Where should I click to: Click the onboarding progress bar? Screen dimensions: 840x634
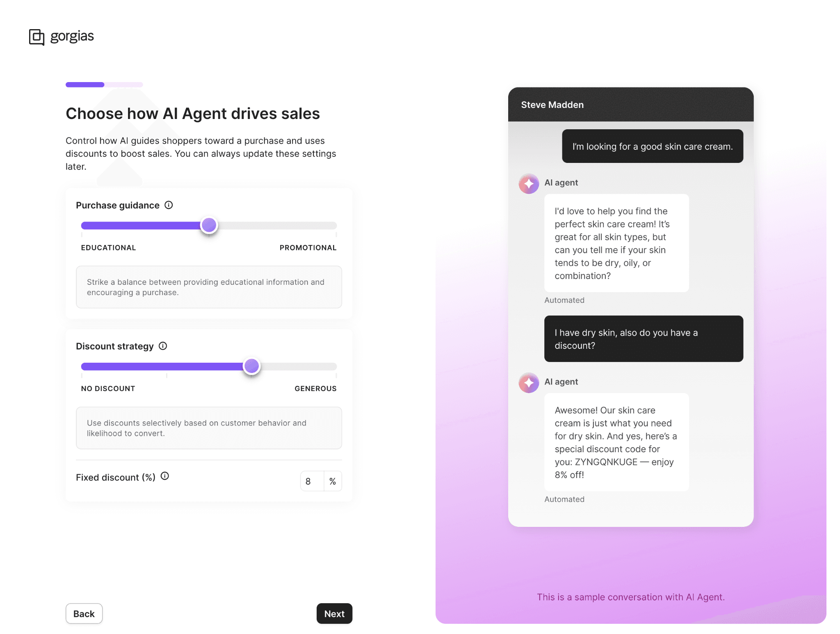[104, 85]
